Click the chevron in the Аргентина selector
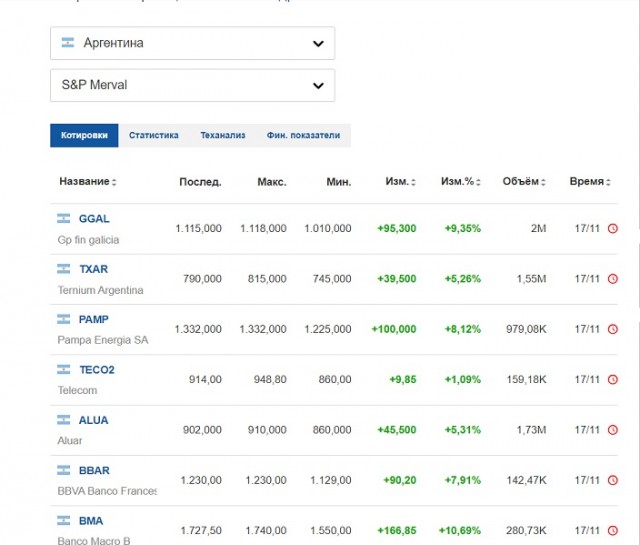Screen dimensions: 640x545 pyautogui.click(x=318, y=43)
